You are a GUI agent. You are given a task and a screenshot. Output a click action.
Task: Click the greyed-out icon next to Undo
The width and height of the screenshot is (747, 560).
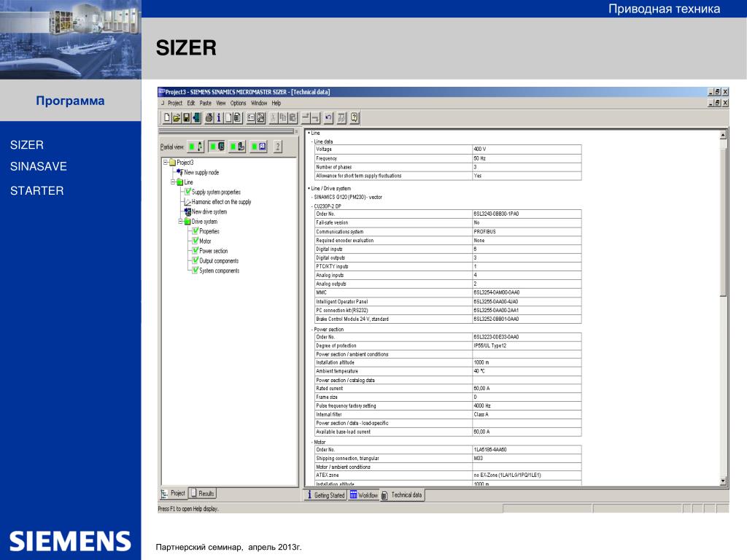pos(341,117)
